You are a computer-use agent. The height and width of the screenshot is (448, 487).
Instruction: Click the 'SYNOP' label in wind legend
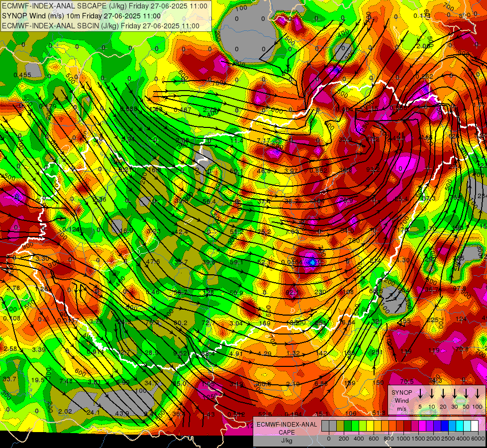401,393
